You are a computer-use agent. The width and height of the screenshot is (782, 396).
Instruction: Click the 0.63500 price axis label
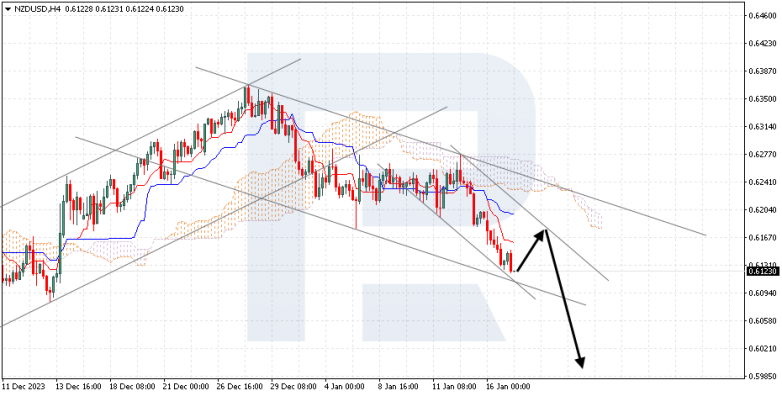(763, 99)
